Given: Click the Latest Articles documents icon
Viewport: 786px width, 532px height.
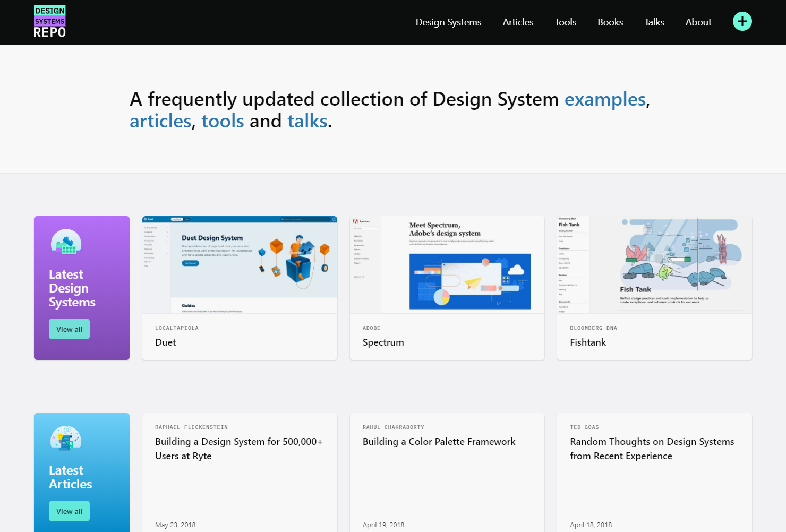Looking at the screenshot, I should click(x=66, y=439).
